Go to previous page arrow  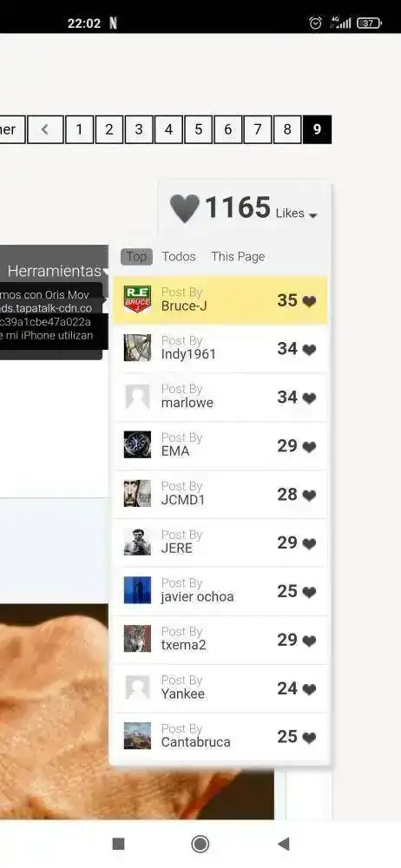tap(45, 129)
